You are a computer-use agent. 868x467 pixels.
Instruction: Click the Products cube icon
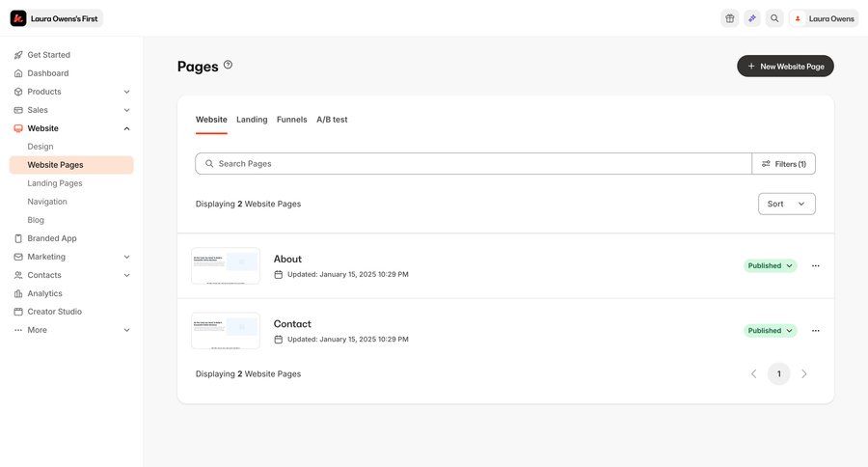click(18, 92)
